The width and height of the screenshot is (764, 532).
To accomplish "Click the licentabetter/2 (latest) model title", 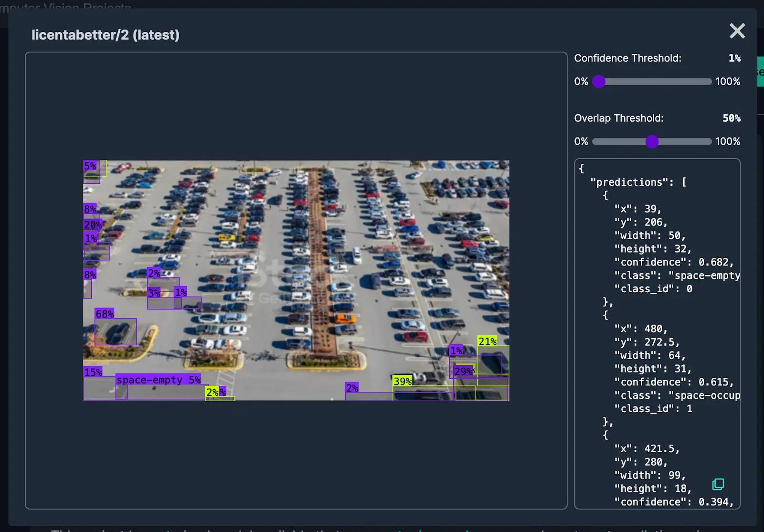I will point(106,35).
